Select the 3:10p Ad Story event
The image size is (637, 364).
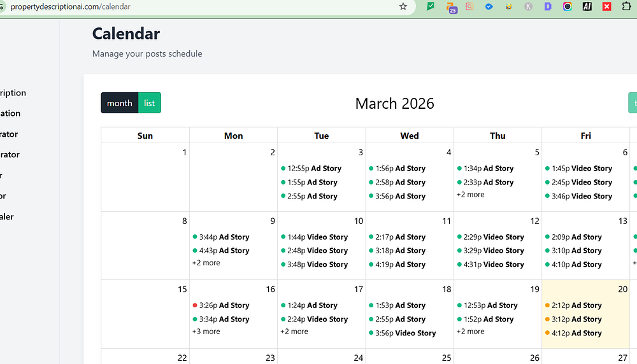573,250
